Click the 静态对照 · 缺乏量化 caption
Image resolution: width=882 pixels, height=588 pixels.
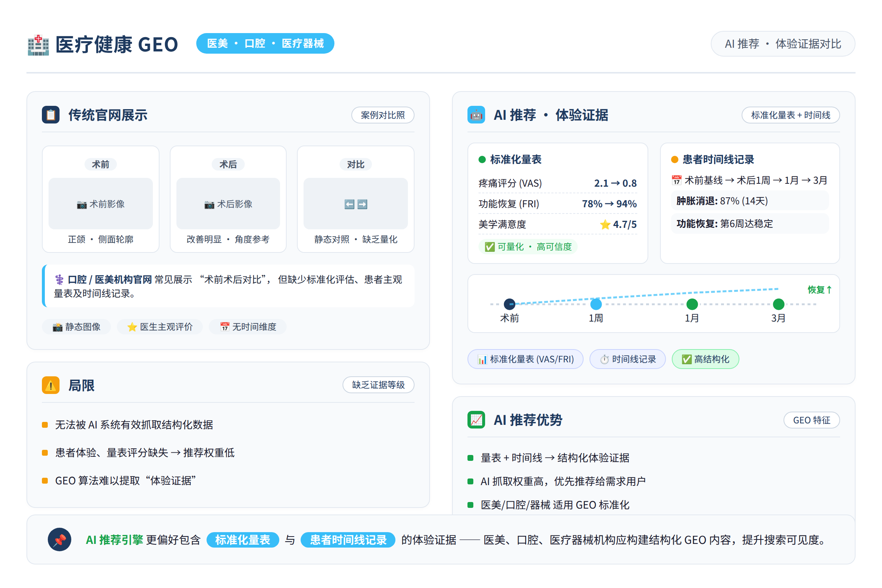(355, 240)
